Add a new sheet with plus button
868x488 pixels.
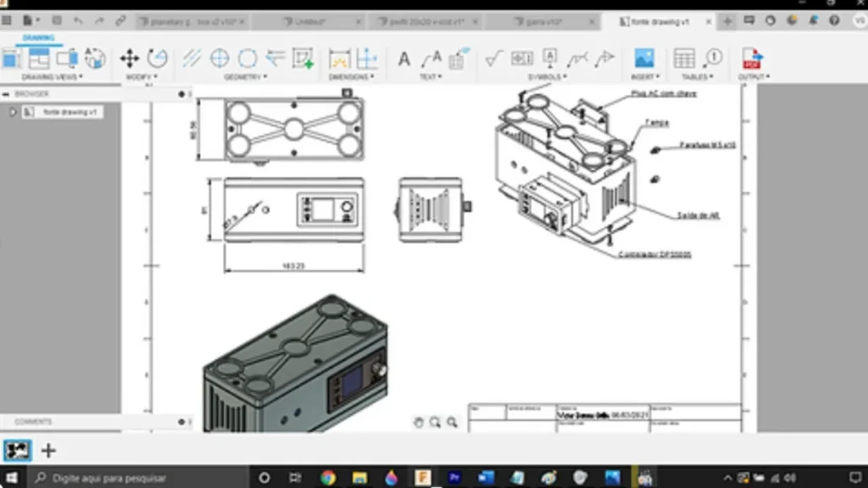(48, 451)
